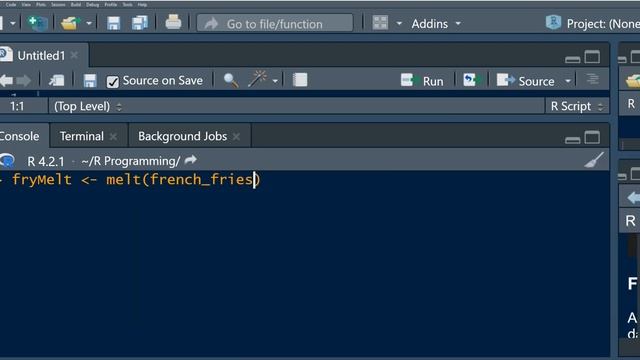Click the 1:1 cursor position indicator

(x=17, y=107)
